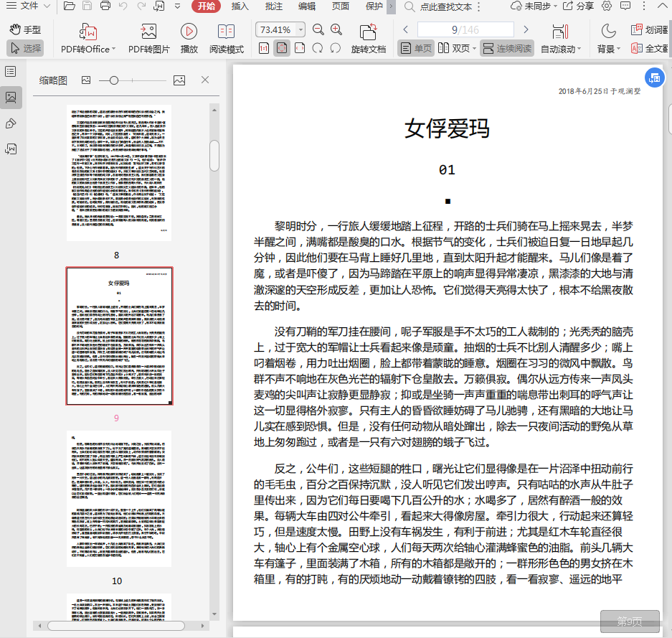Click the open folder icon
This screenshot has height=638, width=672.
pyautogui.click(x=70, y=6)
